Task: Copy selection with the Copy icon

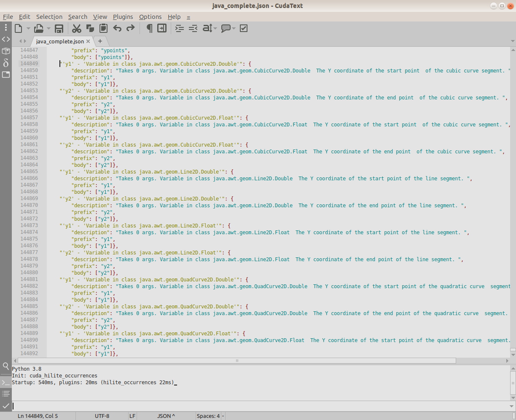Action: coord(90,28)
